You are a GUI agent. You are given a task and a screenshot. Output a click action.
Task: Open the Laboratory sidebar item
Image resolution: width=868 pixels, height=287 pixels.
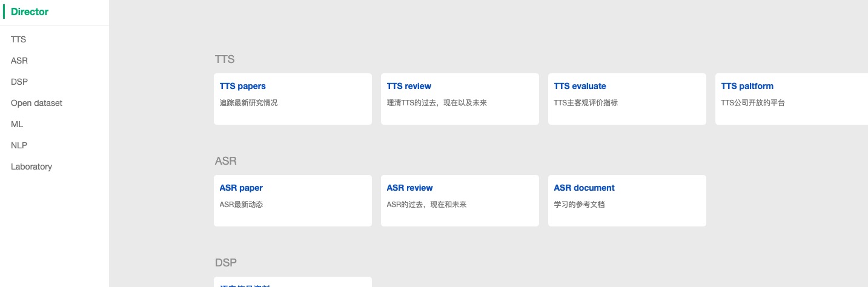pos(31,167)
